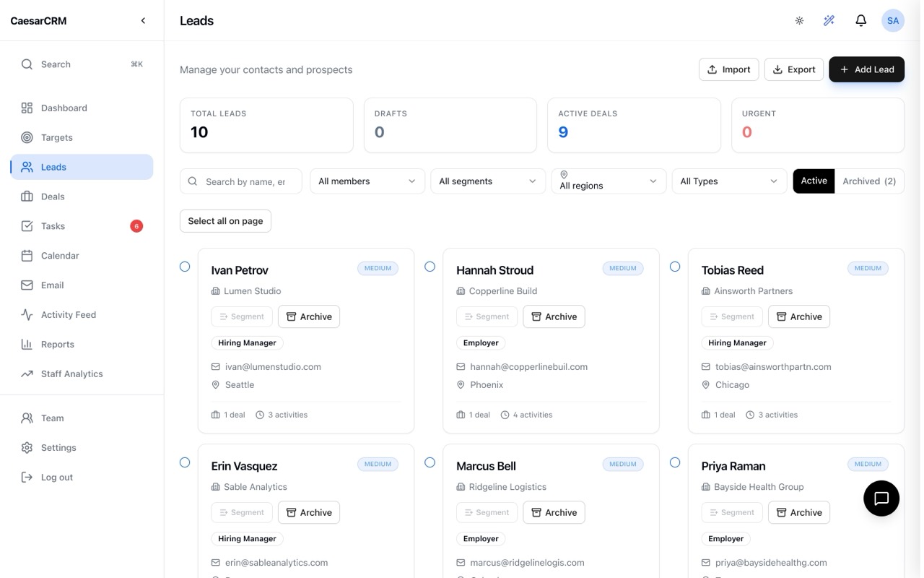Screen dimensions: 924x578
Task: Go to Leads in the sidebar
Action: click(x=82, y=167)
